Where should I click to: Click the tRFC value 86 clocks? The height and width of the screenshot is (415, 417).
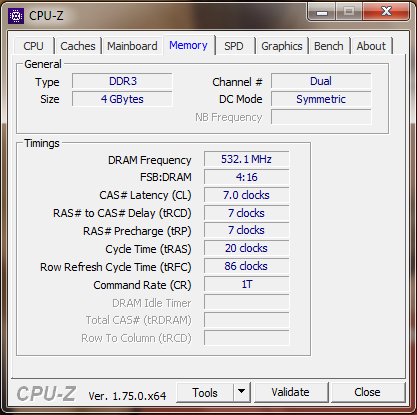247,266
